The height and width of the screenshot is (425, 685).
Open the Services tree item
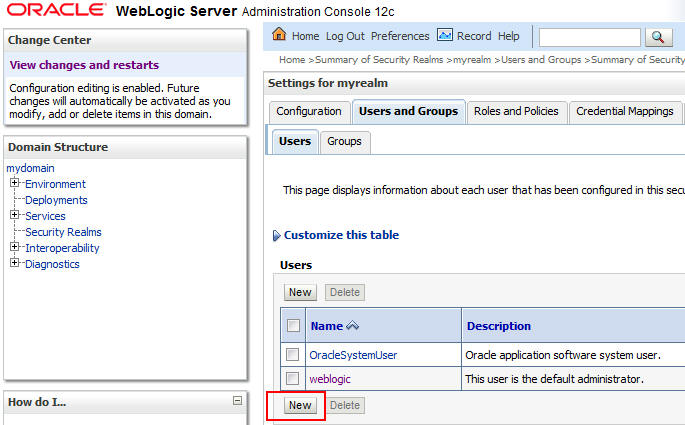(x=45, y=216)
